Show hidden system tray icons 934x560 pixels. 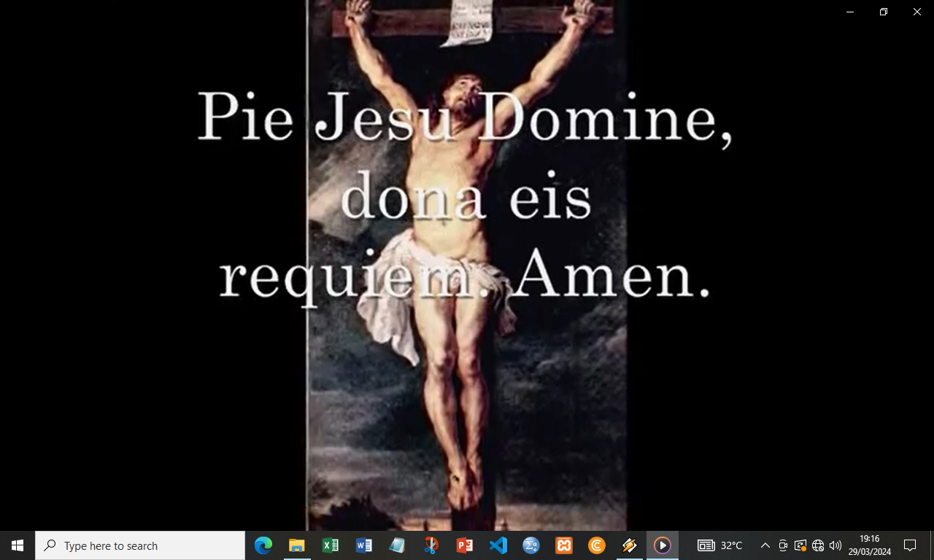(x=765, y=545)
